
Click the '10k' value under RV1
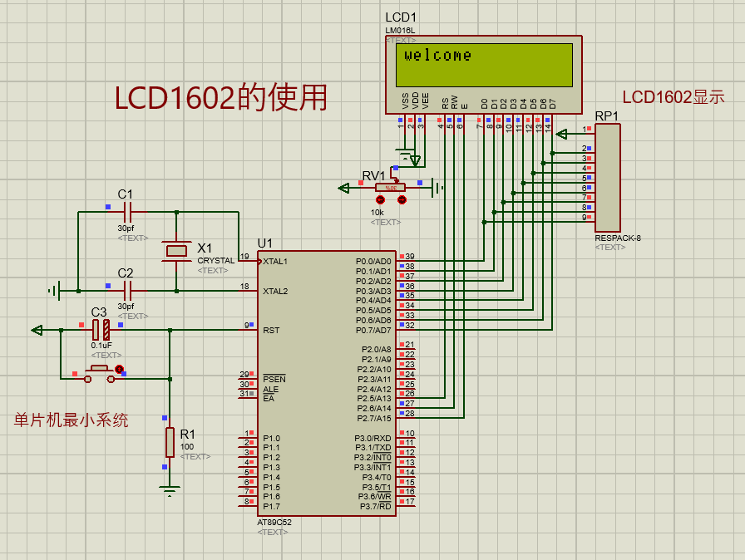point(377,212)
